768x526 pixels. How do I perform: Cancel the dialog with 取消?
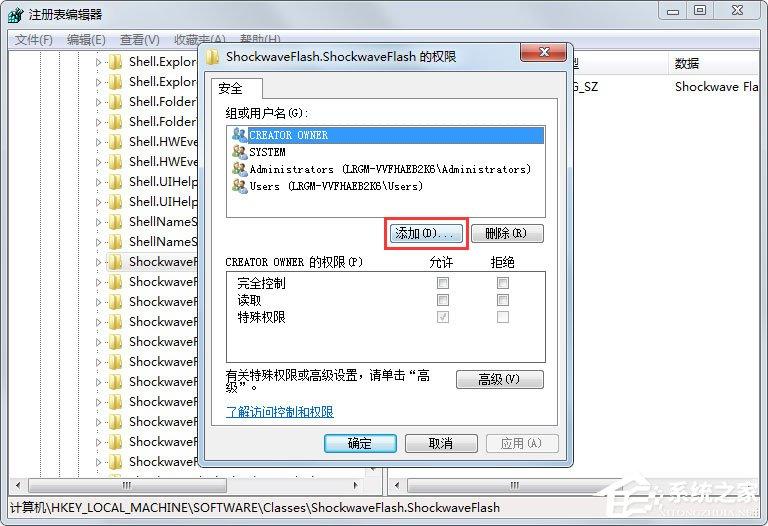pos(441,443)
